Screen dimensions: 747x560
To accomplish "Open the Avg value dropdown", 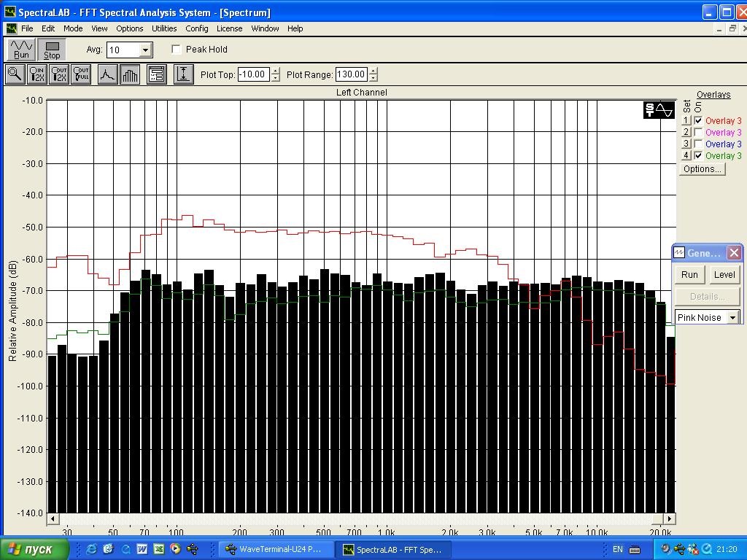I will [146, 50].
